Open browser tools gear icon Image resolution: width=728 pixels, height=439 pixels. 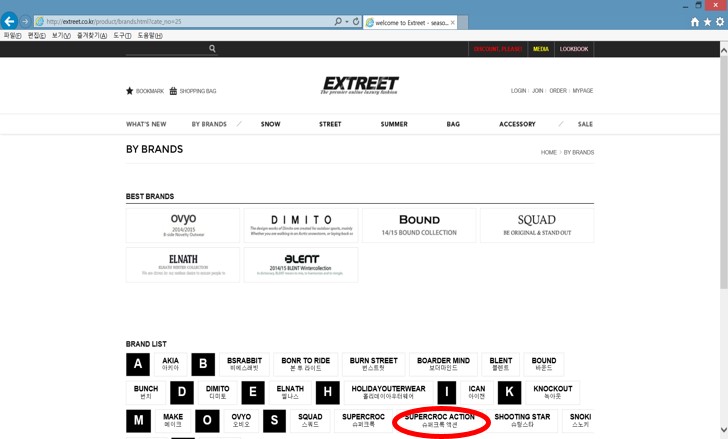click(x=720, y=22)
